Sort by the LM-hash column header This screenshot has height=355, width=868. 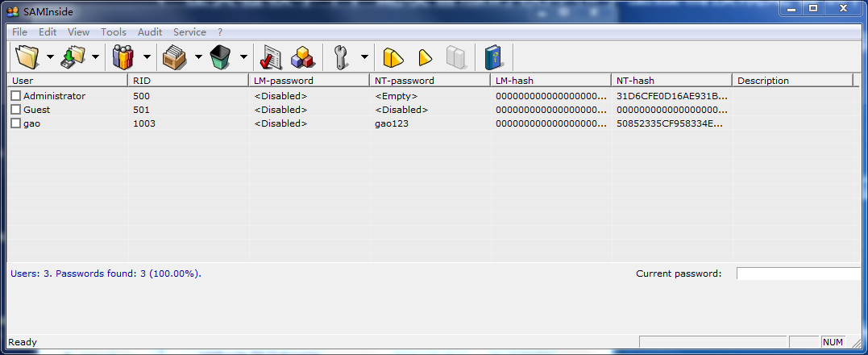pyautogui.click(x=550, y=81)
